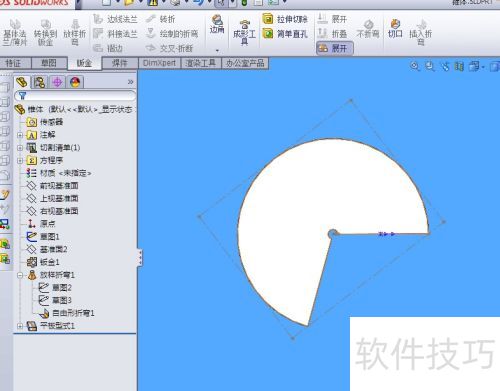Open the view orientation dropdown
This screenshot has width=500, height=391.
tap(476, 66)
